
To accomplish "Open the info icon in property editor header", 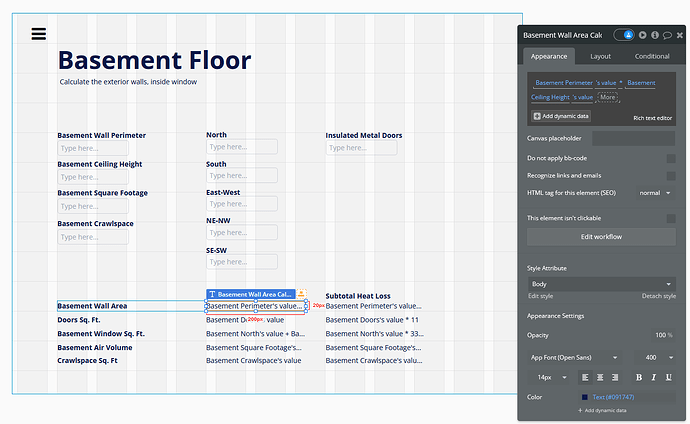I will [655, 35].
